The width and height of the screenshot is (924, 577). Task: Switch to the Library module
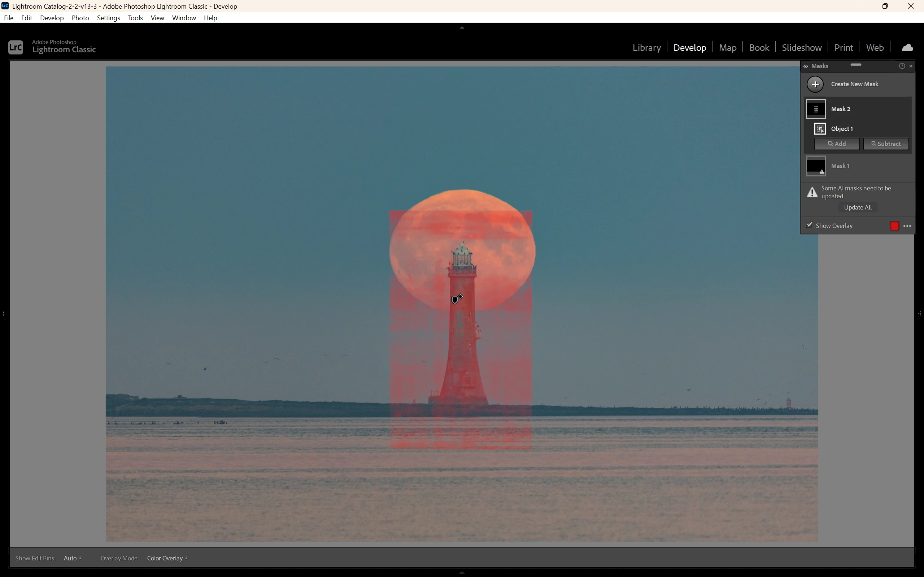[x=646, y=48]
